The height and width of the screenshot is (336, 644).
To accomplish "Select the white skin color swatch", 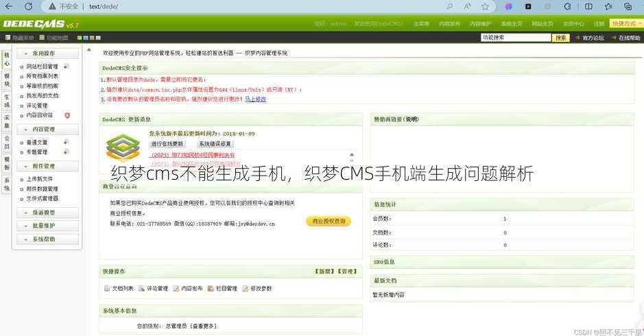I will click(x=98, y=38).
